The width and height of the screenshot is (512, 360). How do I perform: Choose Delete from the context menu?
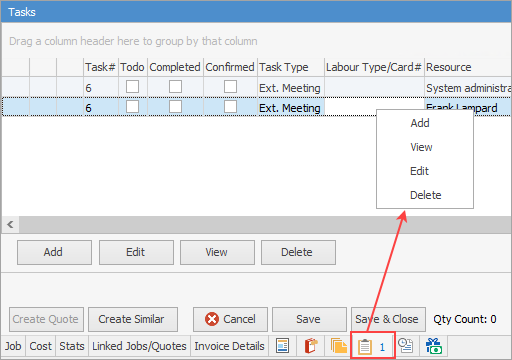(x=425, y=195)
